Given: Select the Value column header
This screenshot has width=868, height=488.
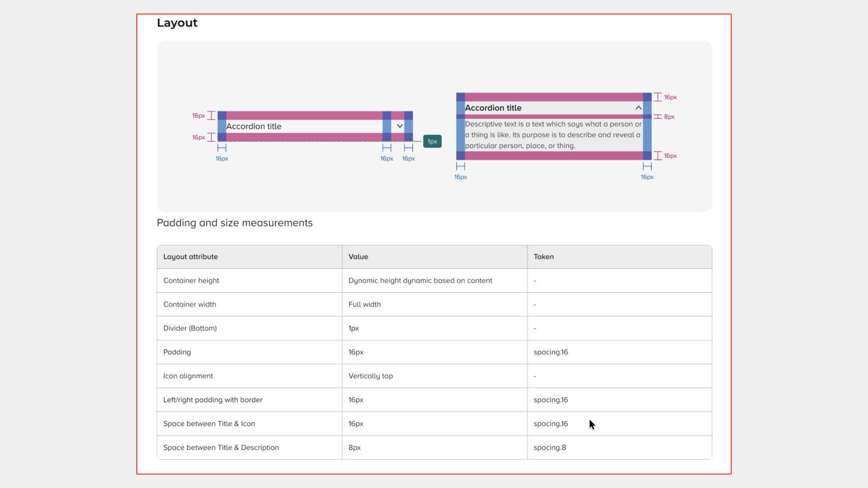Looking at the screenshot, I should click(x=358, y=257).
